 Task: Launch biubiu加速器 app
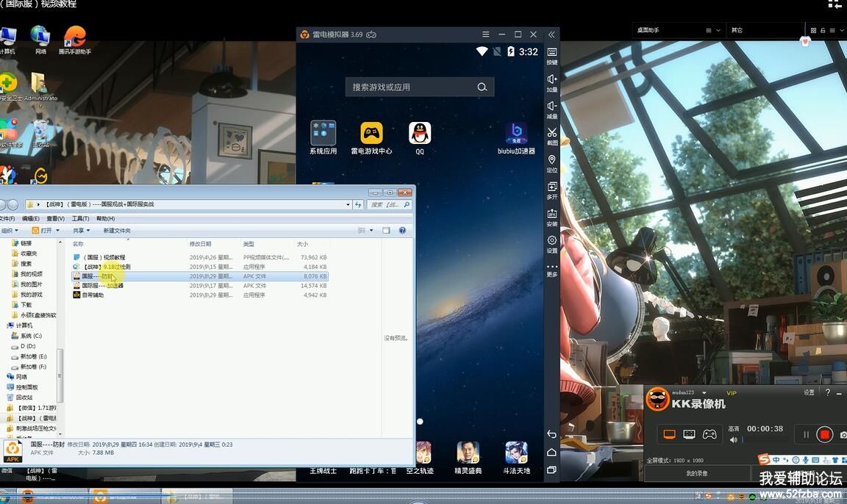(516, 137)
